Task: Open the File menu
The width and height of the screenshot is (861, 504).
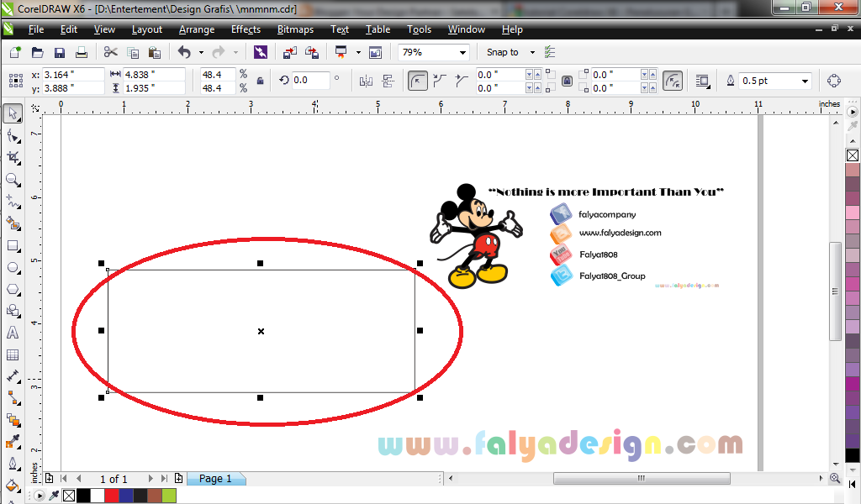Action: [x=35, y=29]
